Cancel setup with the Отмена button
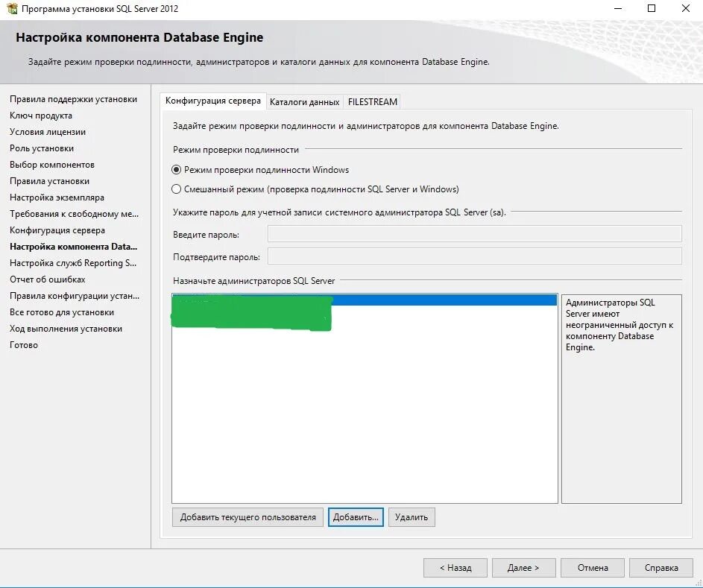This screenshot has height=588, width=703. 592,568
